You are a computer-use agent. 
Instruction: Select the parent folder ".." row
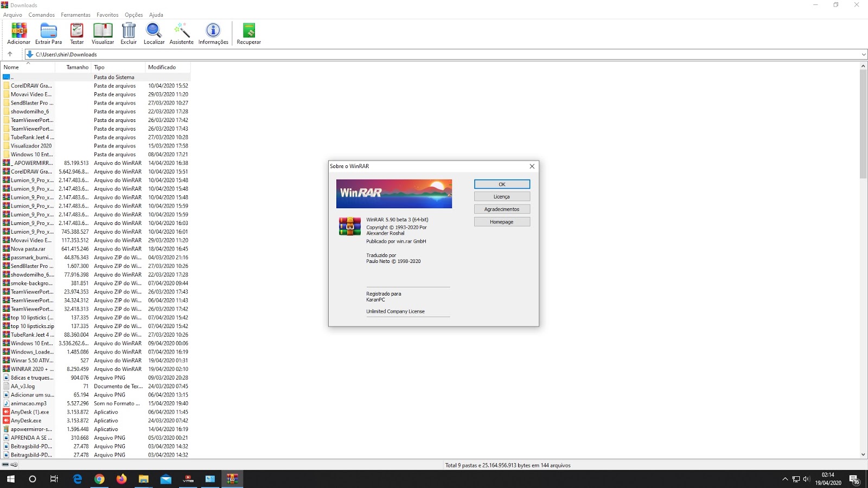point(95,77)
